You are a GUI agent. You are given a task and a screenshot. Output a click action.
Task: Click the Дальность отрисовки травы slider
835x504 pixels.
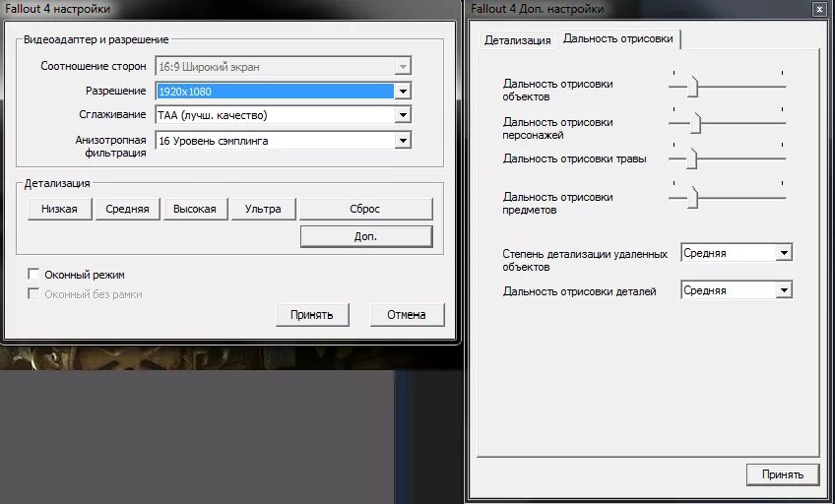(728, 157)
